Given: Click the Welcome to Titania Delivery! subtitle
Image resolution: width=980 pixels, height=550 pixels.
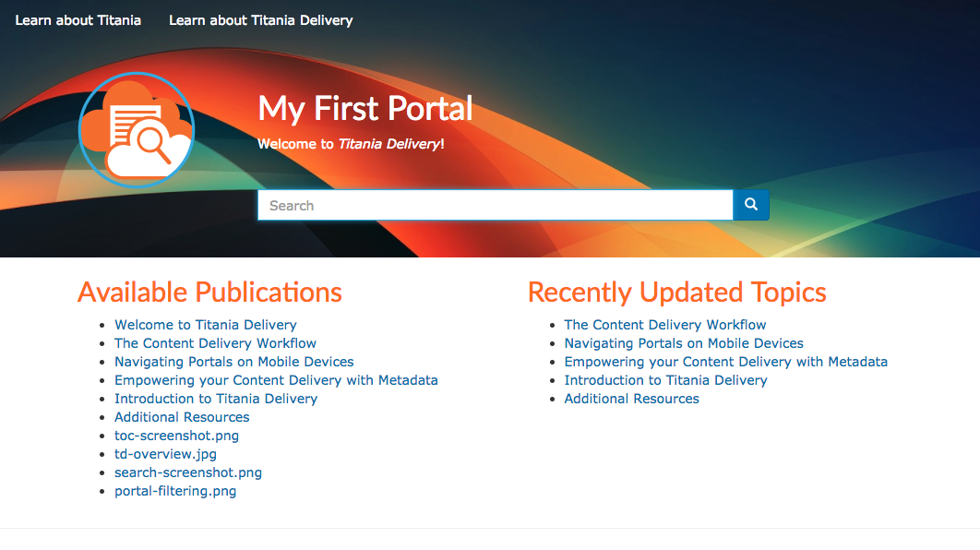Looking at the screenshot, I should click(351, 144).
